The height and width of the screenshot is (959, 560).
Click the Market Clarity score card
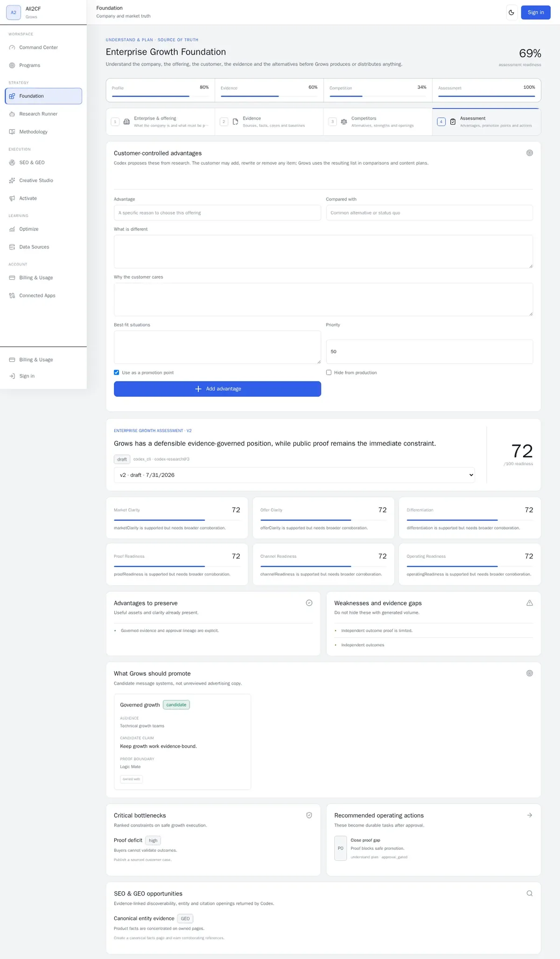point(177,518)
